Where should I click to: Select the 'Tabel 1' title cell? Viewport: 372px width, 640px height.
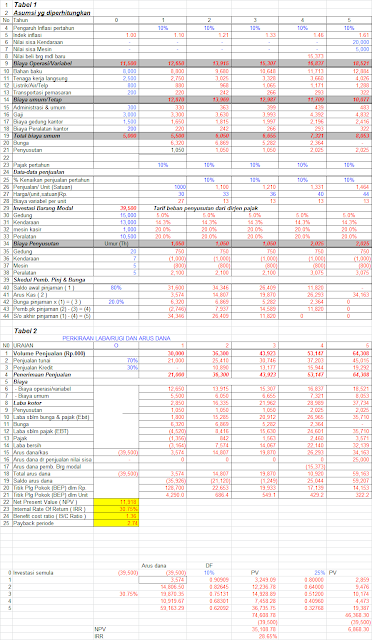coord(25,5)
